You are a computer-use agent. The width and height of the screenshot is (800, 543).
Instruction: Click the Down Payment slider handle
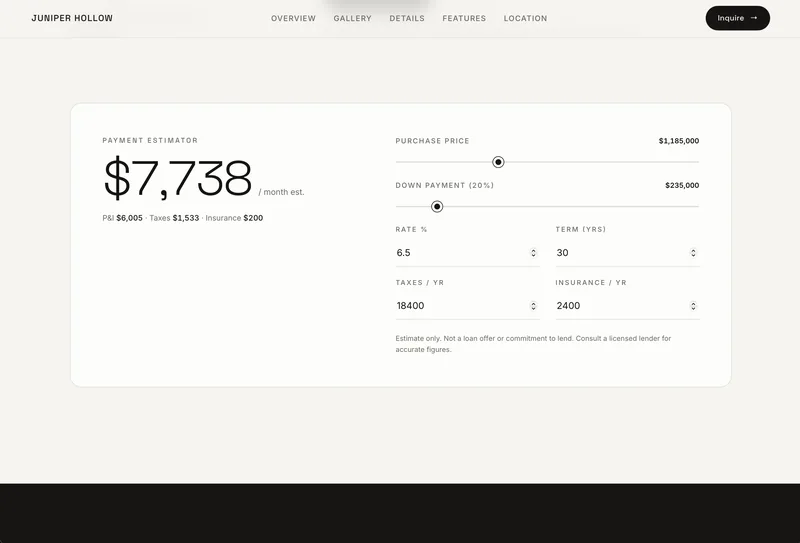coord(437,207)
